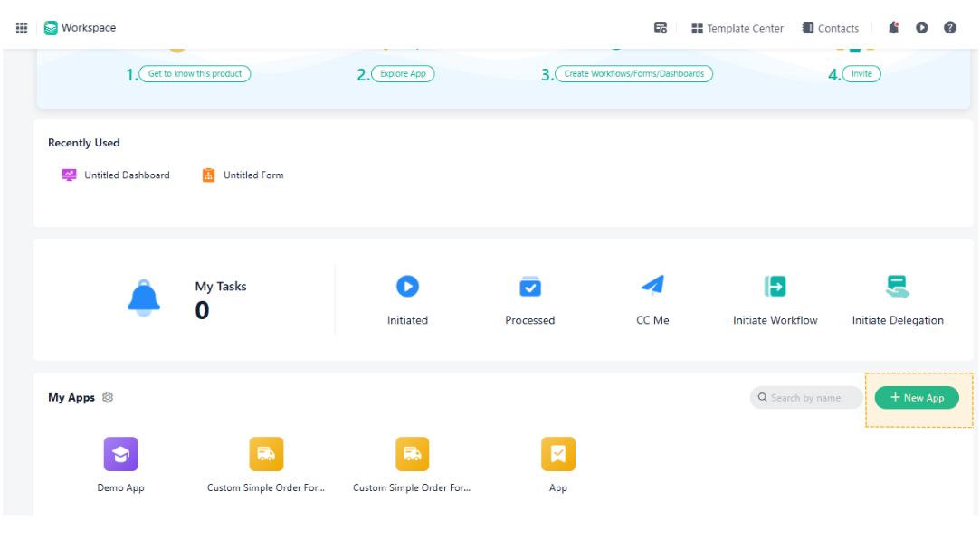
Task: Open the help question mark icon
Action: coord(949,27)
